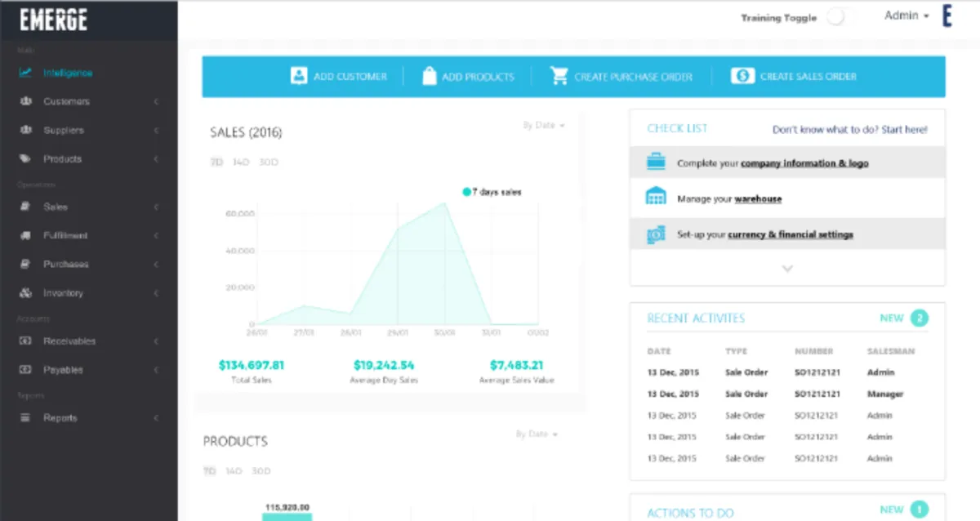The width and height of the screenshot is (980, 521).
Task: Select 7D range in Products chart
Action: pyautogui.click(x=209, y=470)
